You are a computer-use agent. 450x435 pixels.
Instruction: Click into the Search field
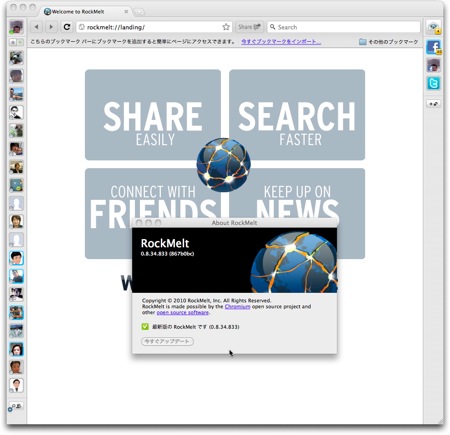(x=344, y=27)
